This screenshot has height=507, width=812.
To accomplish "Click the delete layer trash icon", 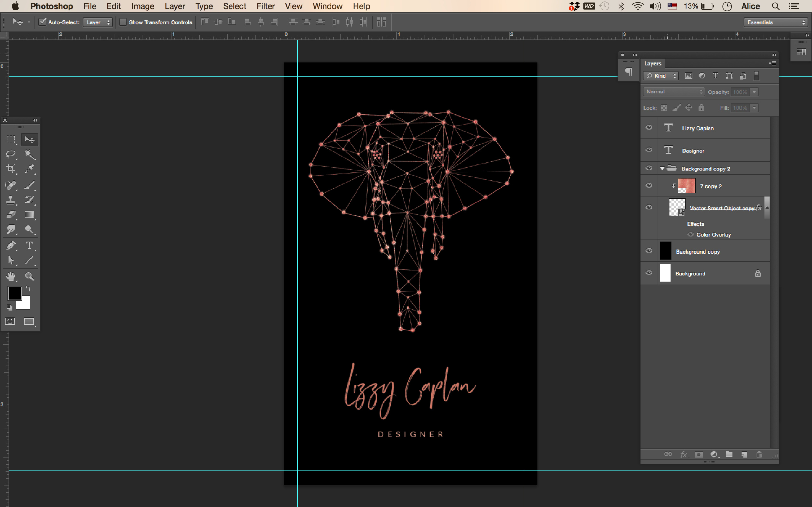I will point(759,454).
